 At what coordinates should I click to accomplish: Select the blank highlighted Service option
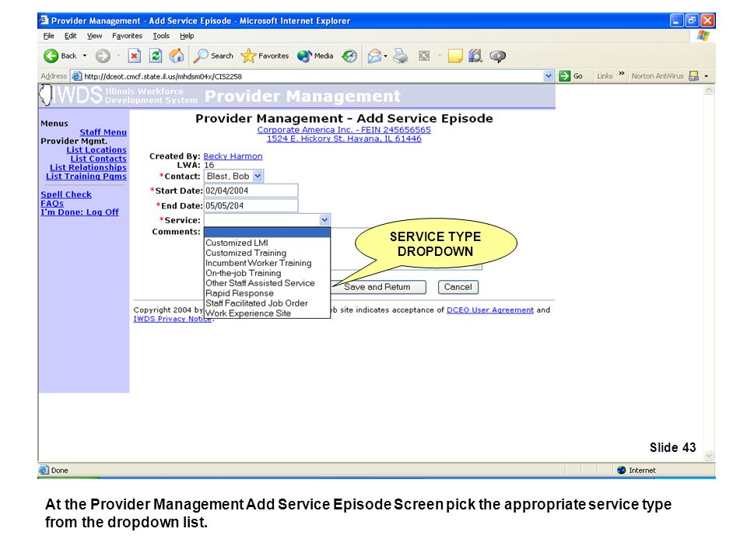pos(267,233)
